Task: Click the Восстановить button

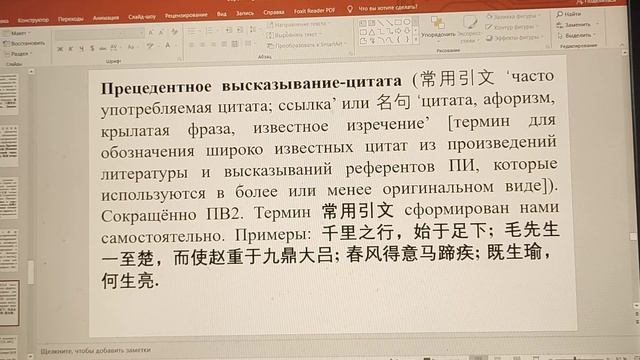Action: [23, 43]
